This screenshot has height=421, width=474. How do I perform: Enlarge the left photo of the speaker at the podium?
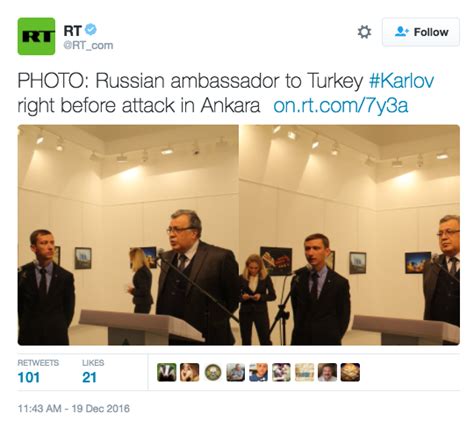128,235
